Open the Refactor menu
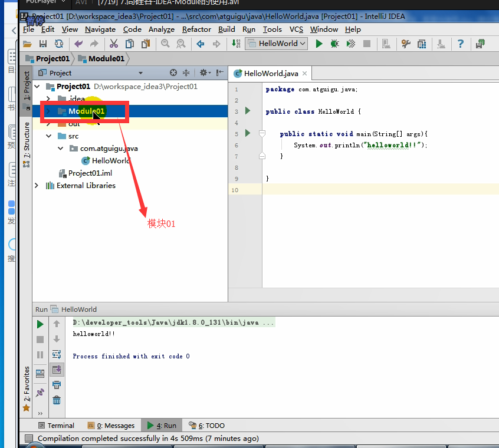499x448 pixels. (x=196, y=29)
